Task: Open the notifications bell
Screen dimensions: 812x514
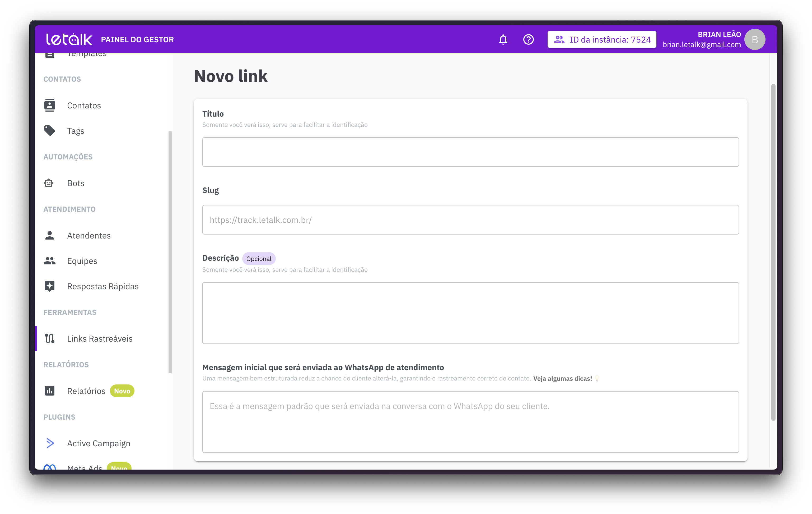Action: click(x=503, y=39)
